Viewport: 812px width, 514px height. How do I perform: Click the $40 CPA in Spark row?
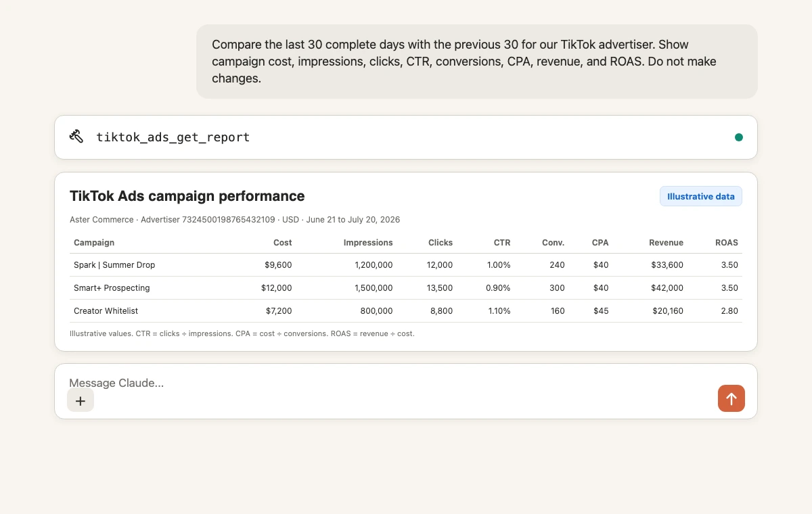[x=601, y=265]
